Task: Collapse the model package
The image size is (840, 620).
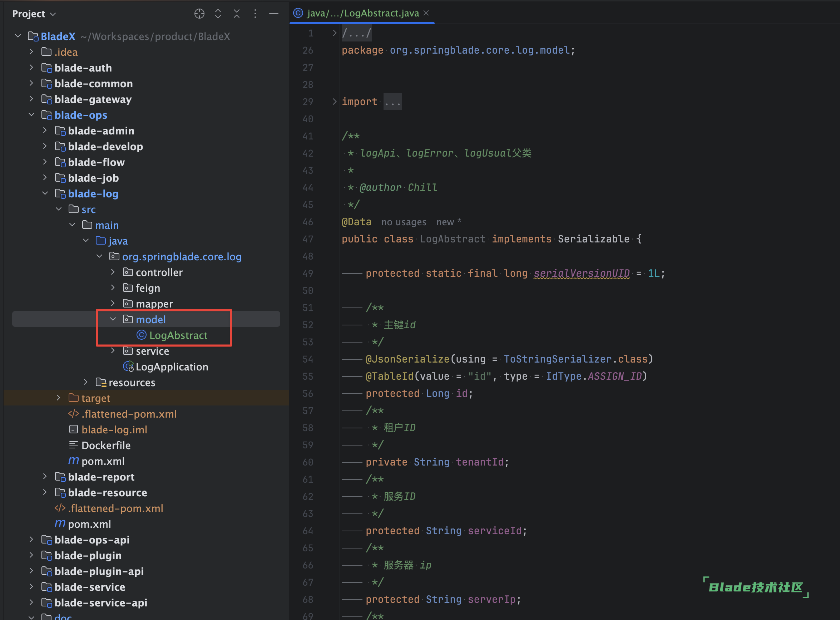Action: (x=113, y=319)
